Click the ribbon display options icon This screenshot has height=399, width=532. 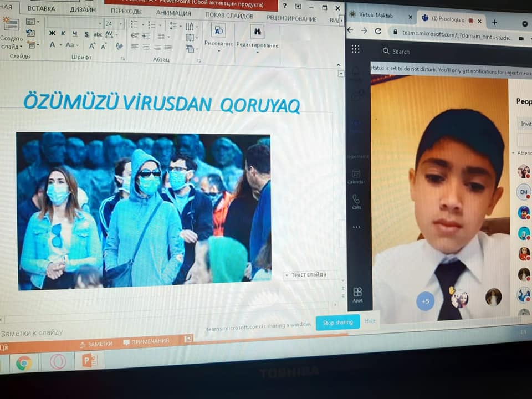(298, 6)
